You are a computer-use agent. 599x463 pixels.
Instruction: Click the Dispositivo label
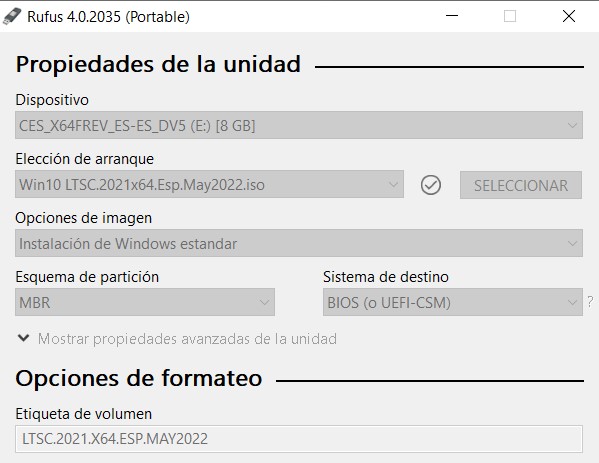point(52,100)
